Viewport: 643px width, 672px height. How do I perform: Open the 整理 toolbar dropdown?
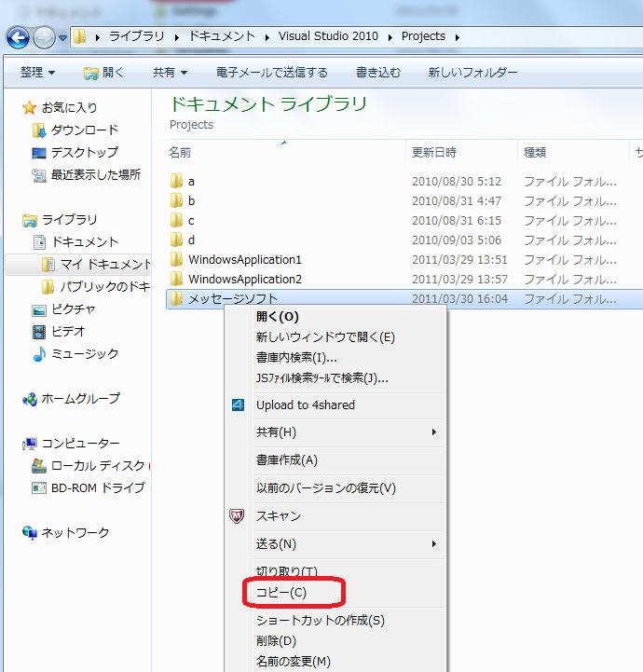pyautogui.click(x=37, y=73)
